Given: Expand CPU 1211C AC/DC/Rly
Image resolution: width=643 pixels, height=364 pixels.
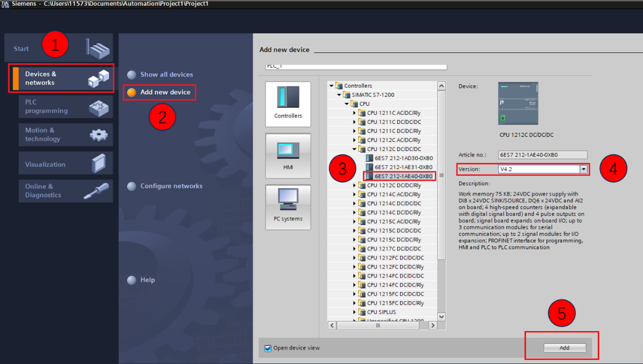Looking at the screenshot, I should click(354, 113).
